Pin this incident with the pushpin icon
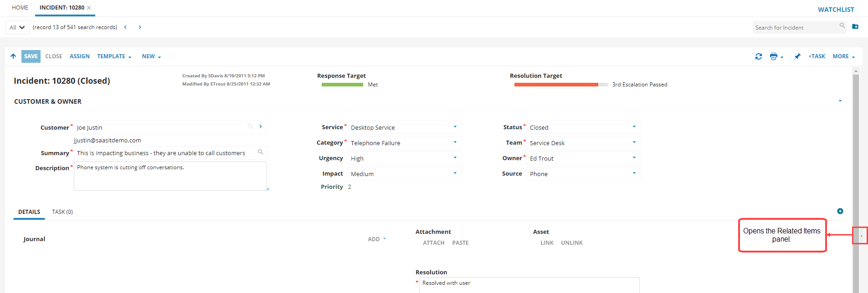Screen dimensions: 868x293 pyautogui.click(x=797, y=56)
